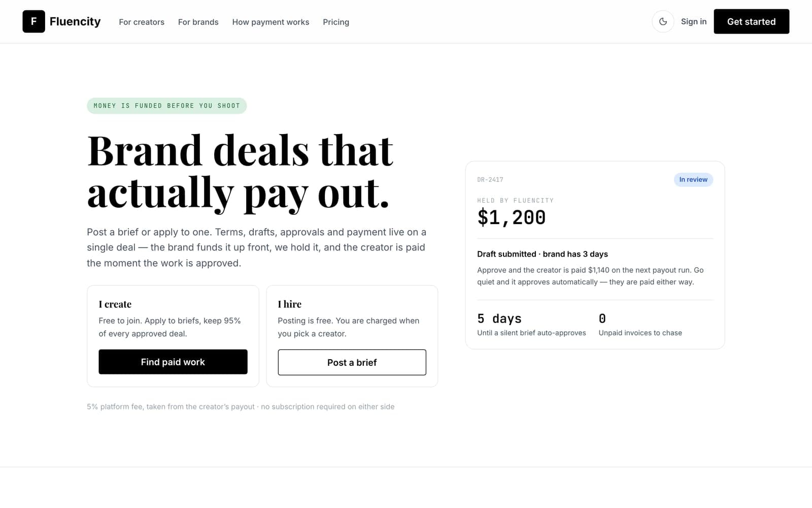Toggle dark mode with the moon icon

[x=663, y=21]
